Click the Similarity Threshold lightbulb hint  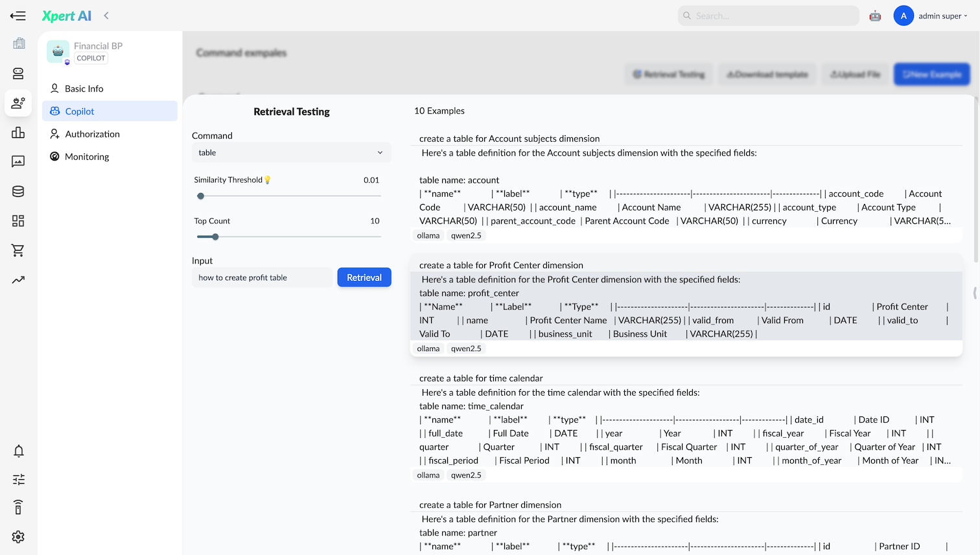coord(268,180)
